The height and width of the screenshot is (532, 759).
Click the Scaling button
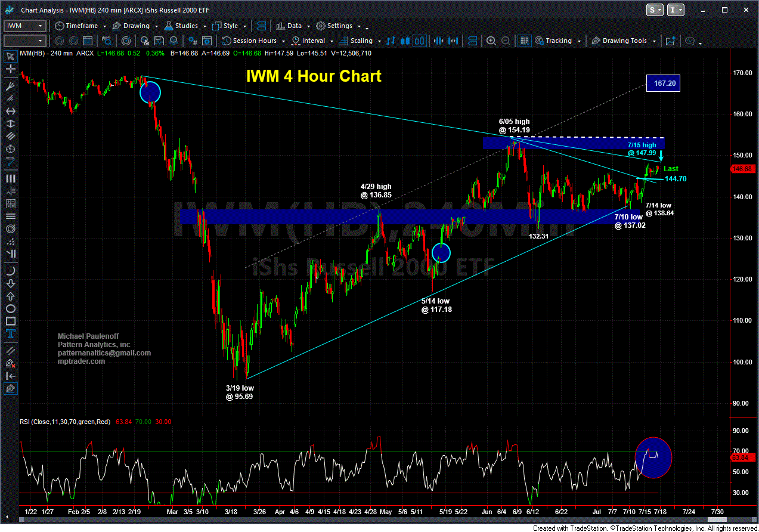pyautogui.click(x=357, y=41)
